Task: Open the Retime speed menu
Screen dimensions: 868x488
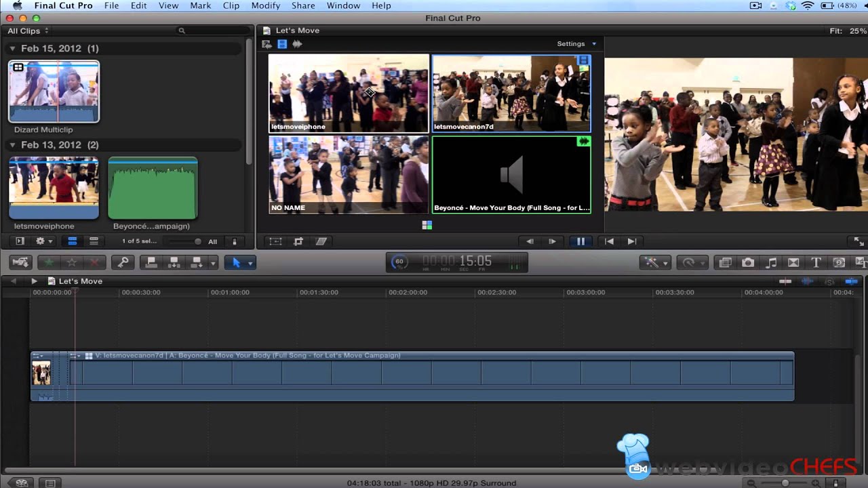Action: pos(693,262)
